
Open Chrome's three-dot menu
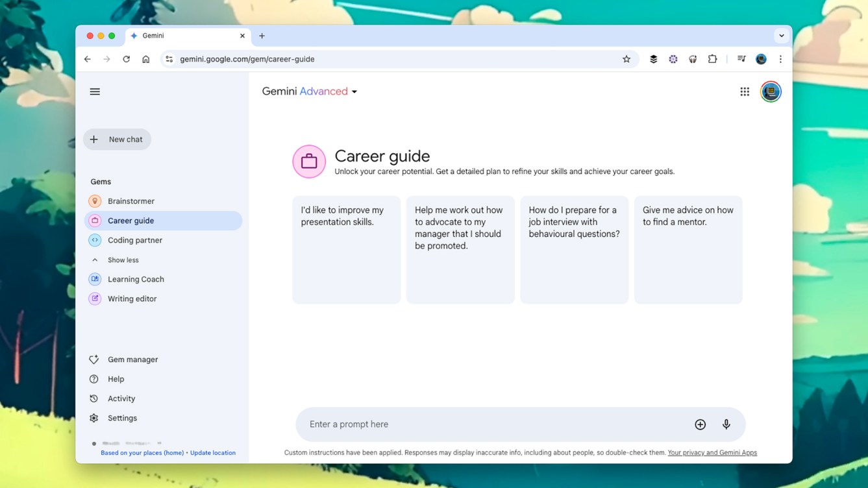pos(780,59)
